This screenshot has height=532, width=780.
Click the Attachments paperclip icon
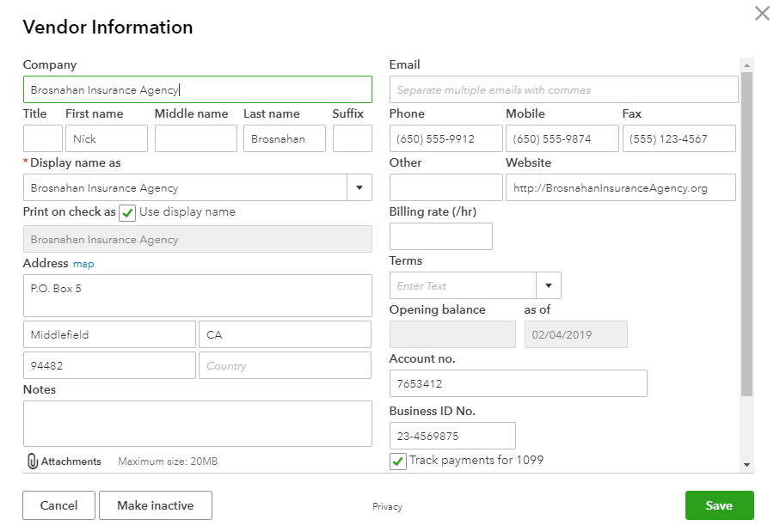[33, 461]
